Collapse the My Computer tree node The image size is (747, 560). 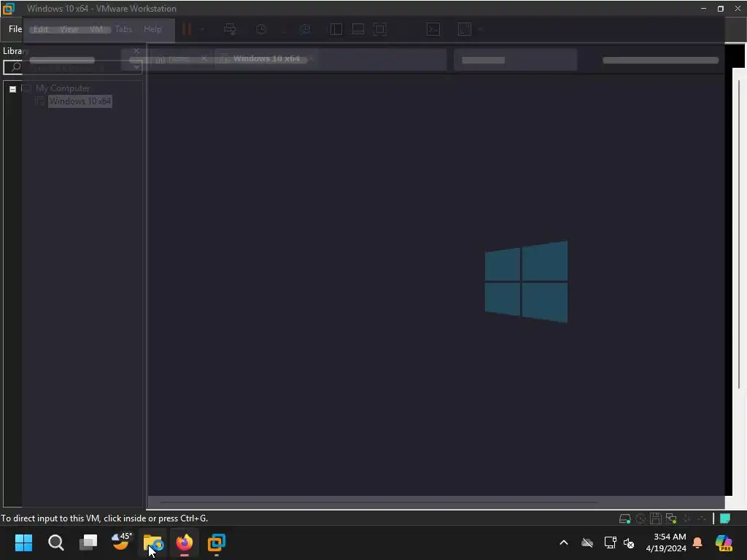[13, 89]
